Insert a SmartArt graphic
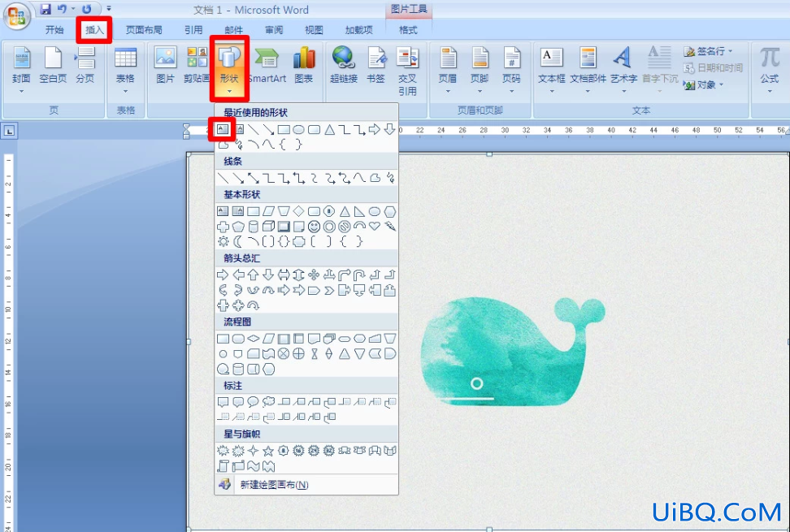 [267, 66]
